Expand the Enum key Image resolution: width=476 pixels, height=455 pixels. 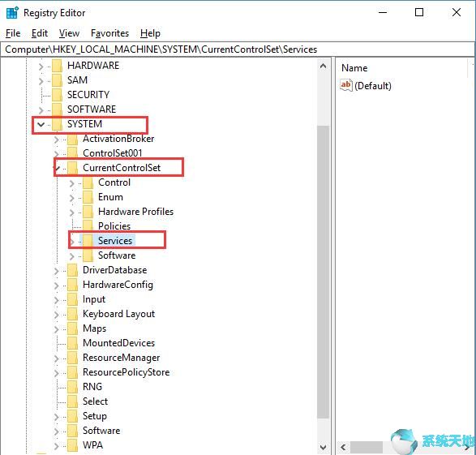pos(72,198)
